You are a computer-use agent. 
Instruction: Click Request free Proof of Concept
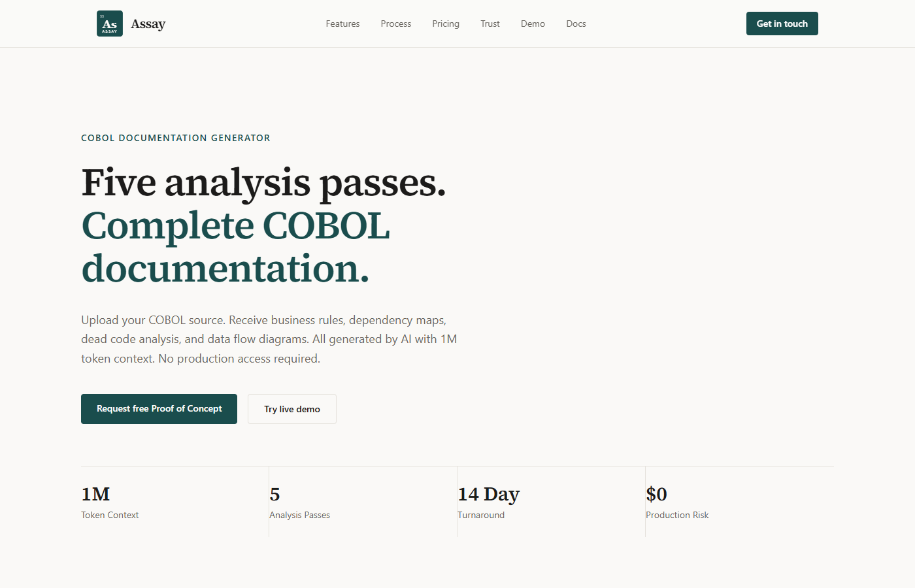159,409
